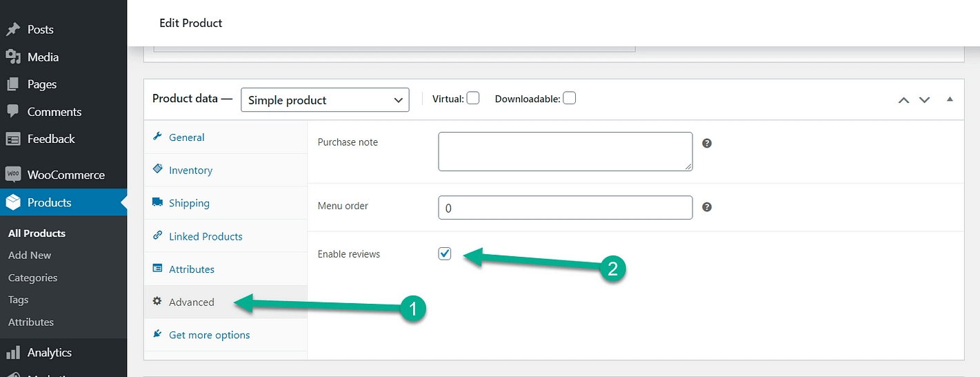Click the Analytics bar chart icon
Viewport: 980px width, 377px height.
pyautogui.click(x=13, y=352)
